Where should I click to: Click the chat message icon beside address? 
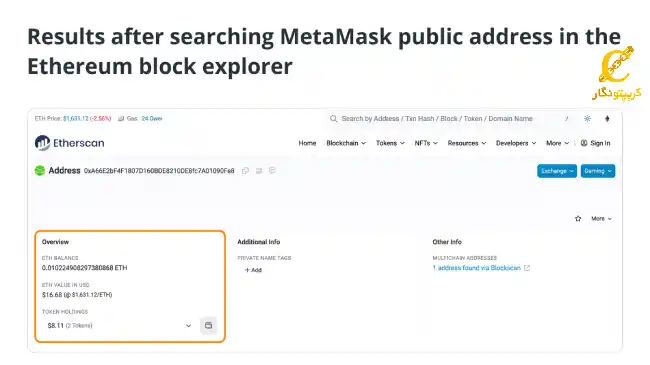click(272, 170)
